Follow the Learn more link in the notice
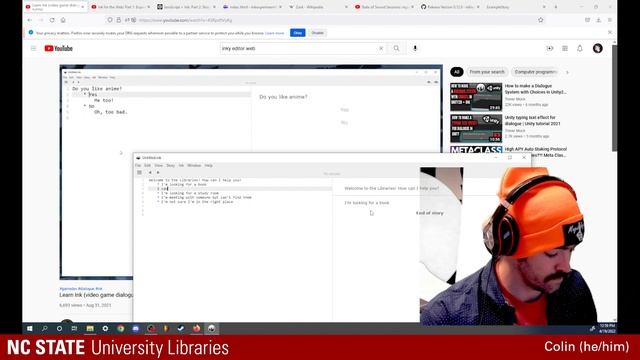 tap(274, 33)
